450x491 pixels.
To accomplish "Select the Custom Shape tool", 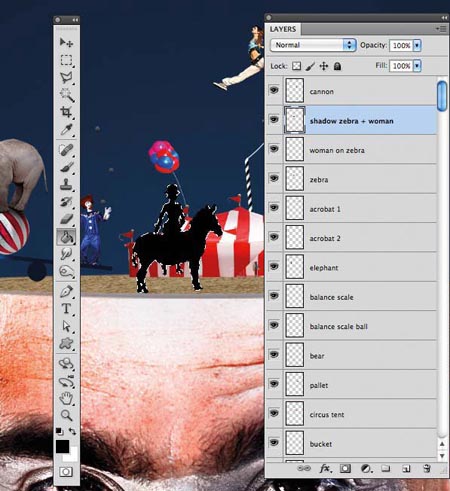I will (66, 343).
